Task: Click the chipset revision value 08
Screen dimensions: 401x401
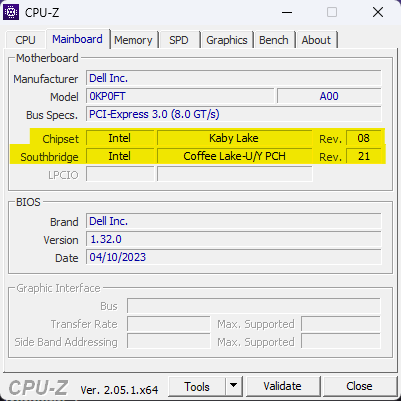Action: pos(364,138)
